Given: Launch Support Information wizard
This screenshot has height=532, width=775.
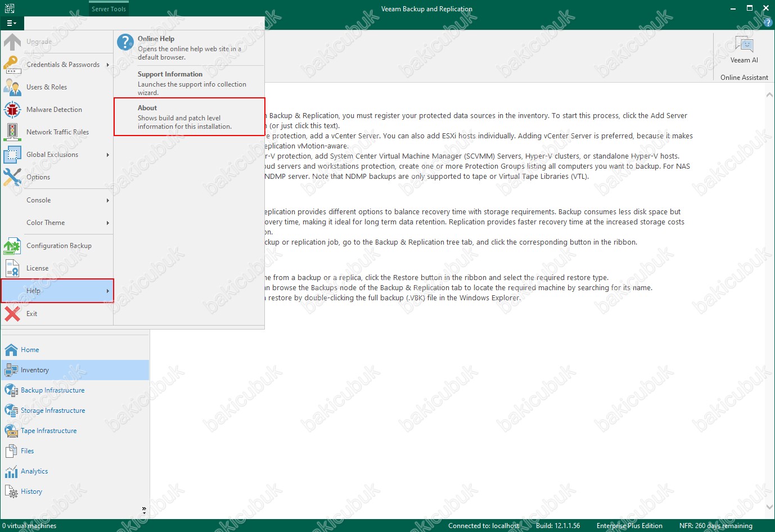Looking at the screenshot, I should click(190, 83).
